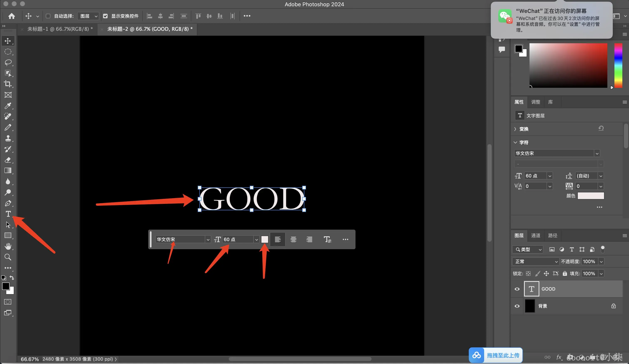Screen dimensions: 629x364
Task: Select the Crop tool
Action: pos(8,84)
